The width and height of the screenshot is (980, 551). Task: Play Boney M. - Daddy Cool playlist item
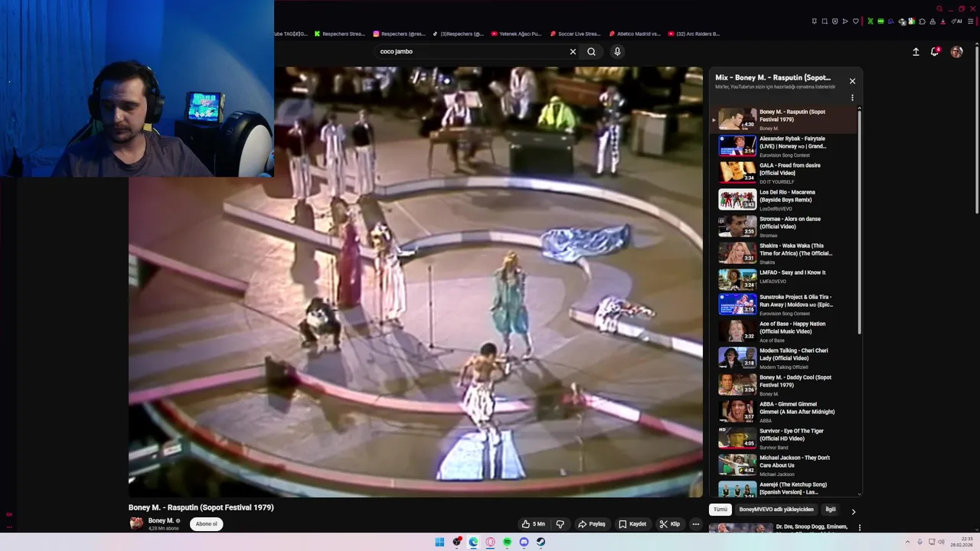pos(784,385)
